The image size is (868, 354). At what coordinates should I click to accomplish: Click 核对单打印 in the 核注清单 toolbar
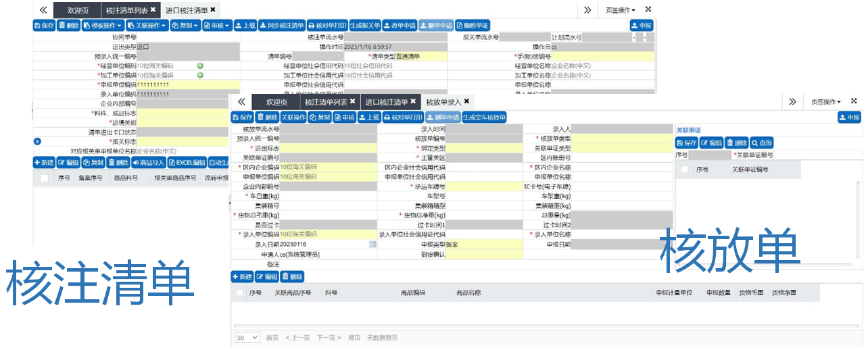point(327,26)
